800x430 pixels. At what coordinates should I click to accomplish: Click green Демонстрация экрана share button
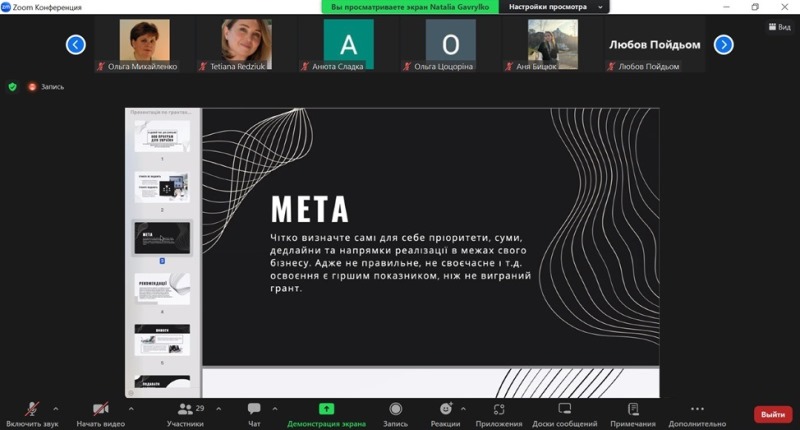(x=327, y=415)
